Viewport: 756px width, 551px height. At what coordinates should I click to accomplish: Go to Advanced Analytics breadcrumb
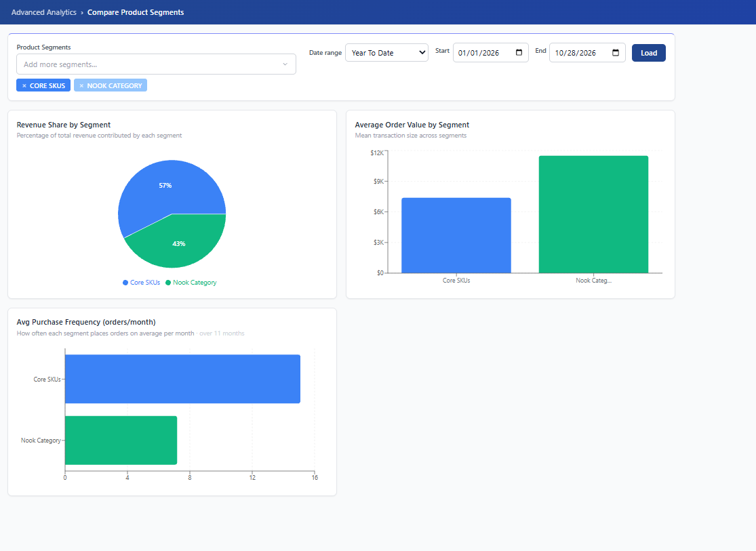(x=44, y=12)
